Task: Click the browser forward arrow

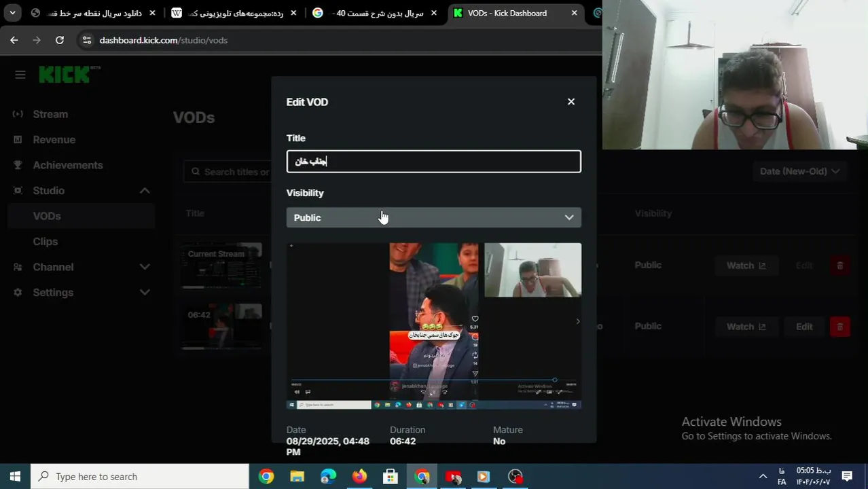Action: point(37,40)
